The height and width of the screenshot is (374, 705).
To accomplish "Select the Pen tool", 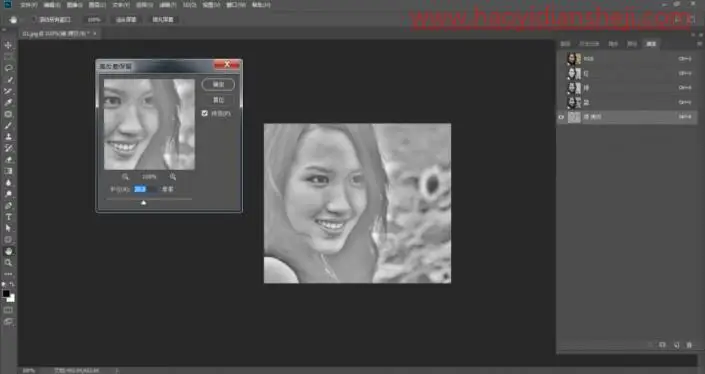I will 8,205.
